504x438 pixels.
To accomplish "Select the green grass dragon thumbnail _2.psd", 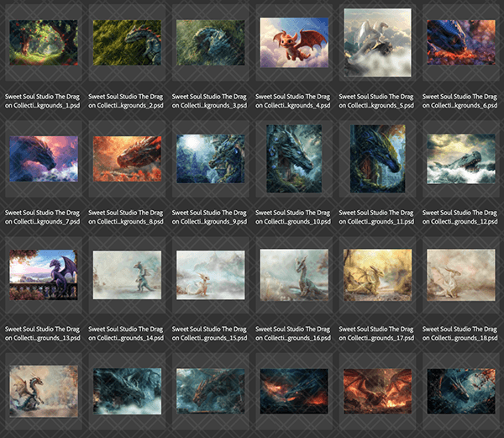I will [128, 43].
